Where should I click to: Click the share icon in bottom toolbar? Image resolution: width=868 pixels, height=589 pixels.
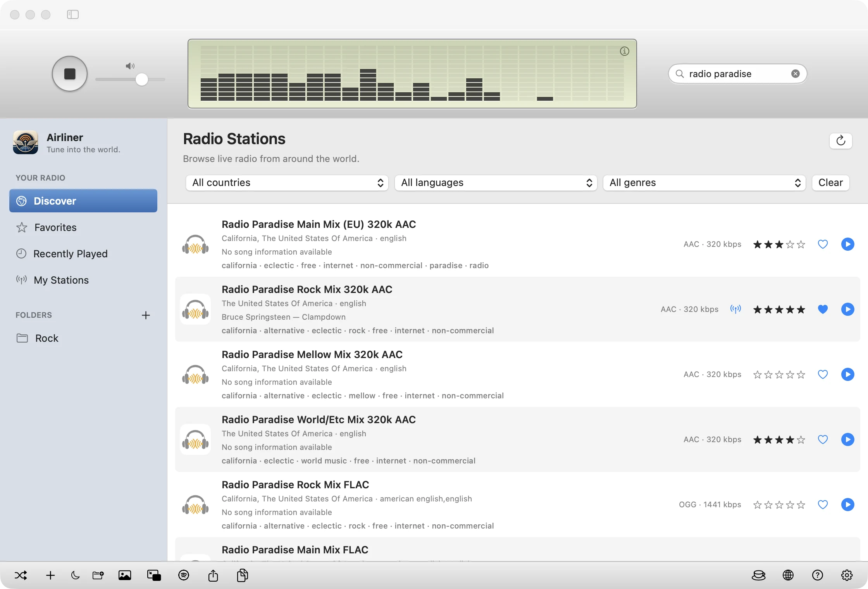(213, 575)
